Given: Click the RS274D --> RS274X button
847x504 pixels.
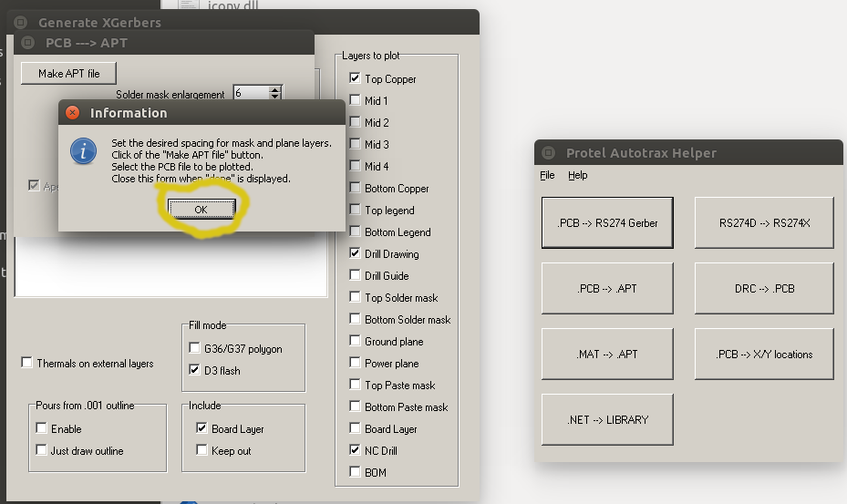Looking at the screenshot, I should (x=764, y=222).
